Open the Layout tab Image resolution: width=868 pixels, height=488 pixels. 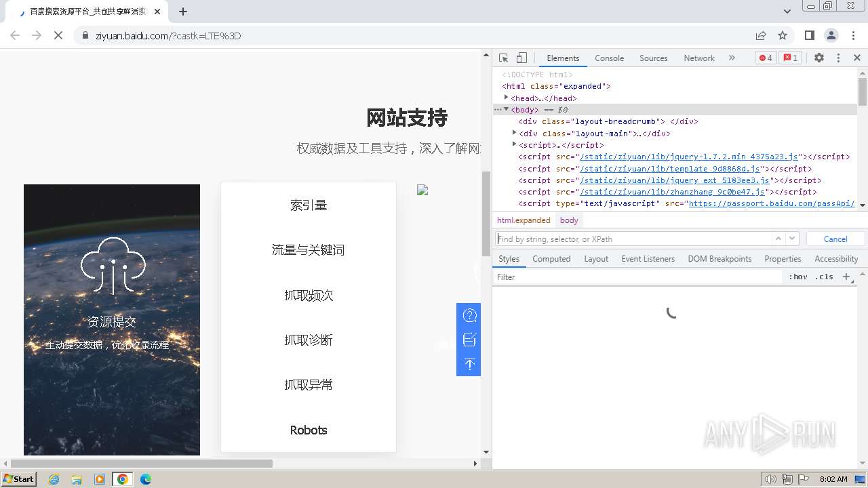596,259
